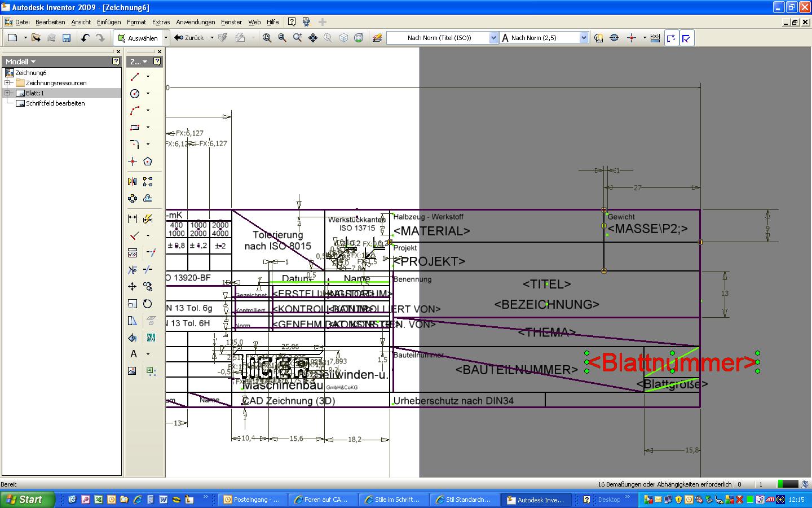Switch to Stile im Schrift... taskbar window
The image size is (812, 508).
coord(394,500)
